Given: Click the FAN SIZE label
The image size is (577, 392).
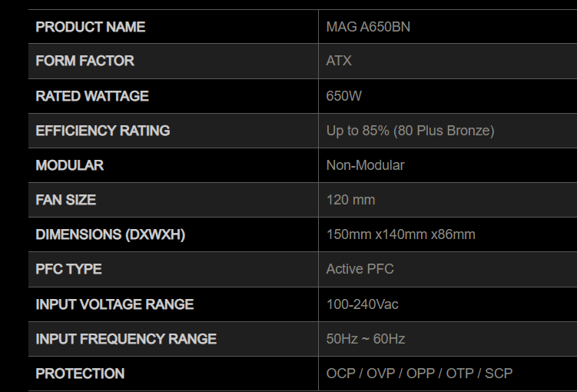Looking at the screenshot, I should [66, 200].
